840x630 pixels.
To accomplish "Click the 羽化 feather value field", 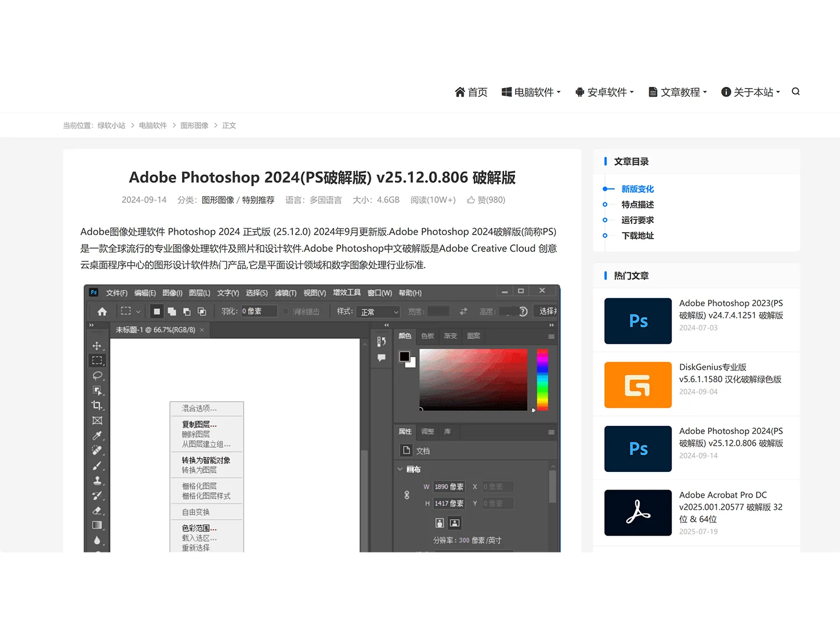I will coord(259,311).
